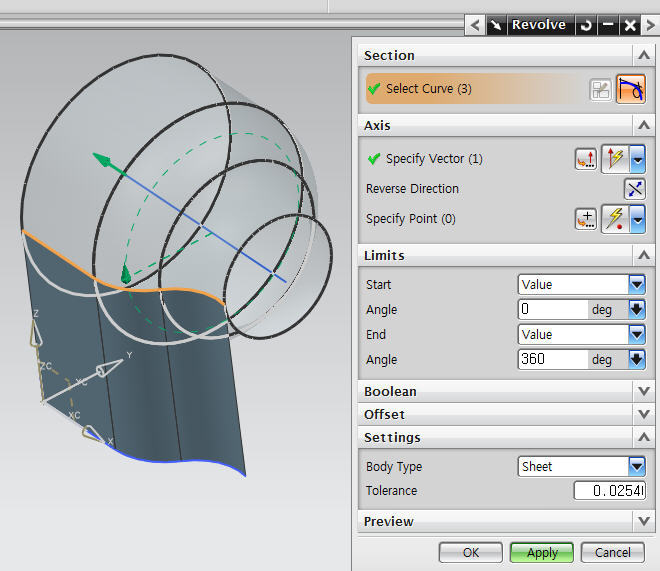Click the Curve selection icon in Section

[x=630, y=89]
